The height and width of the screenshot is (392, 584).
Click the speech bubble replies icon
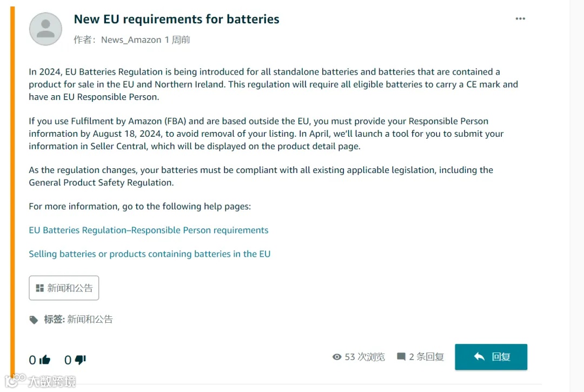401,357
